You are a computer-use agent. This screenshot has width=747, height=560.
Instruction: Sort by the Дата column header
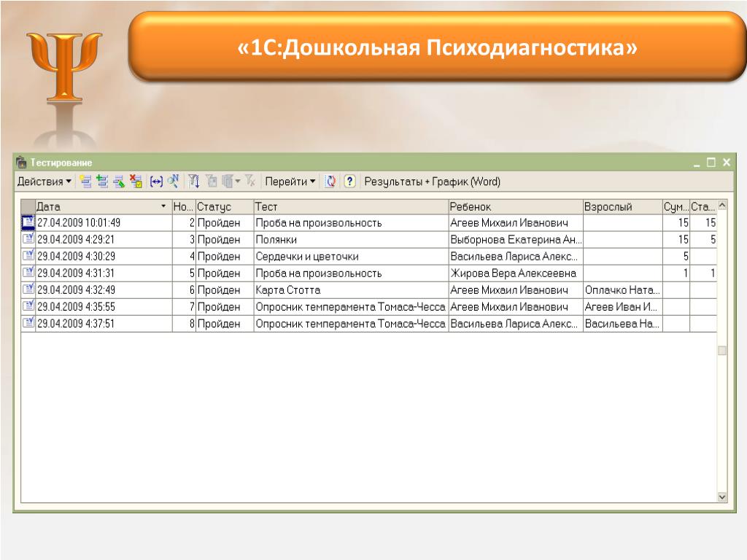pos(104,206)
